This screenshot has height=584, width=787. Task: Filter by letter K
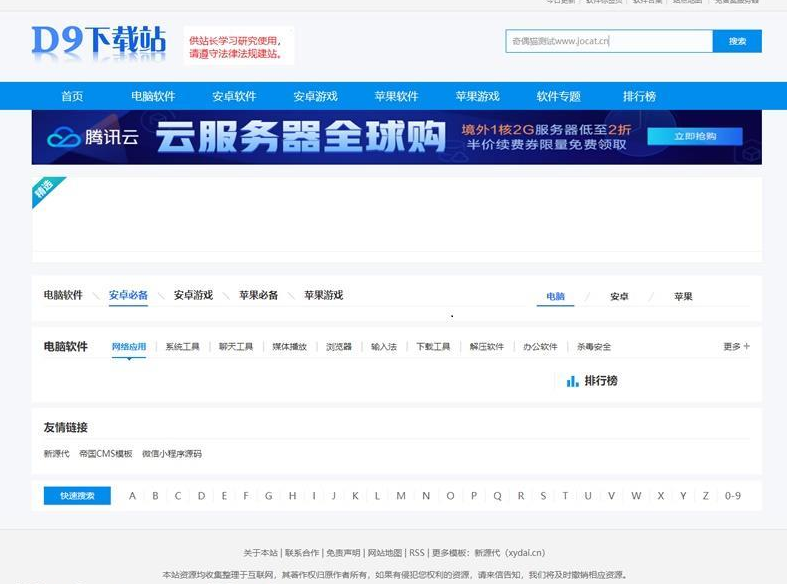[355, 496]
